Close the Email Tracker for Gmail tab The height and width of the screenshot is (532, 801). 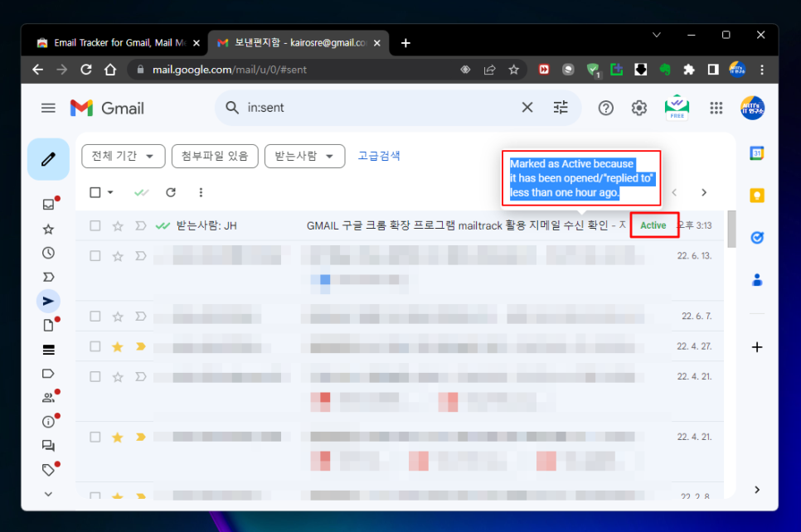(197, 43)
